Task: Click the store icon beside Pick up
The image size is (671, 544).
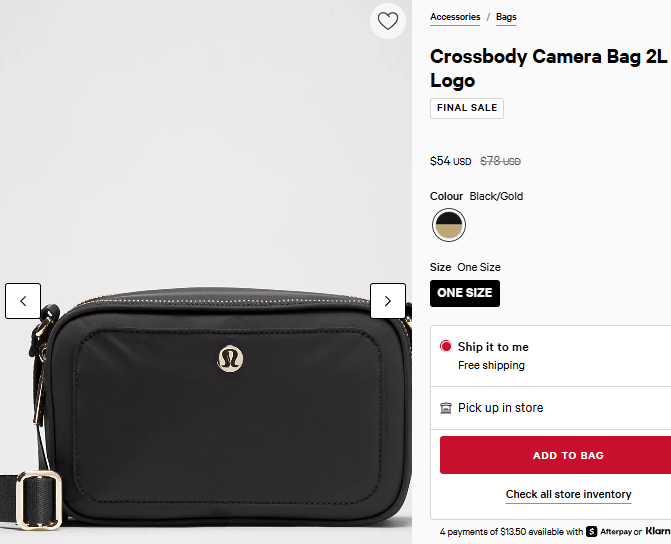Action: tap(446, 408)
